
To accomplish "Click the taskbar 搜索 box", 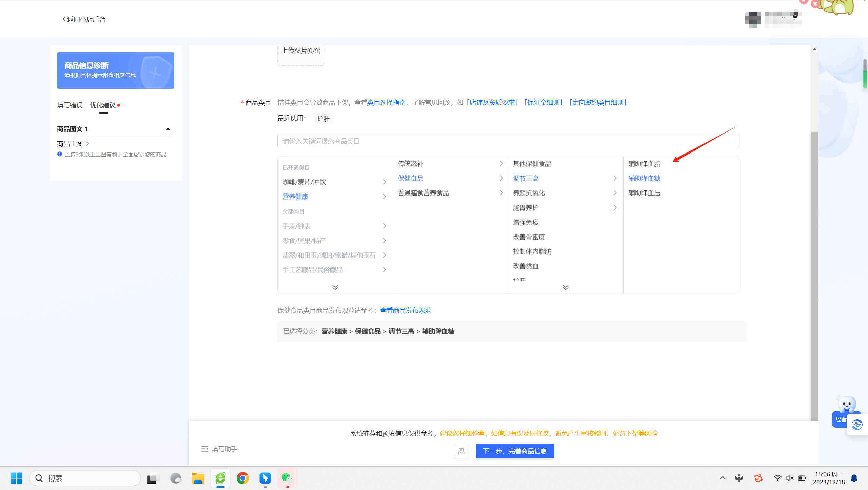I will 85,478.
